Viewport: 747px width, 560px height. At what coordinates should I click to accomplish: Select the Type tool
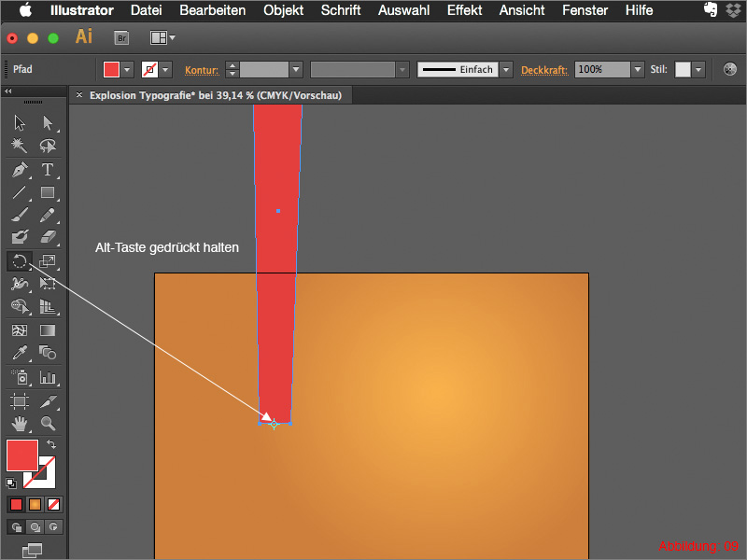(x=49, y=171)
